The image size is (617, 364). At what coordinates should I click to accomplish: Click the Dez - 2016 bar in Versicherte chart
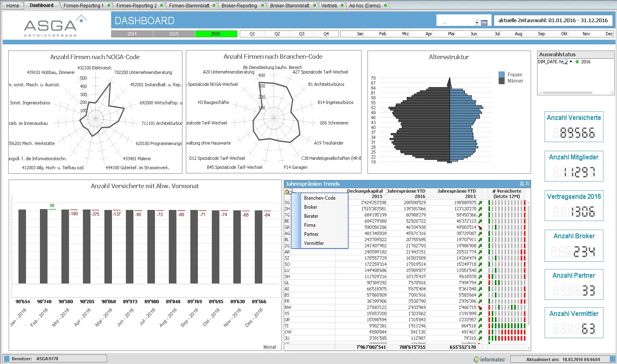(258, 247)
